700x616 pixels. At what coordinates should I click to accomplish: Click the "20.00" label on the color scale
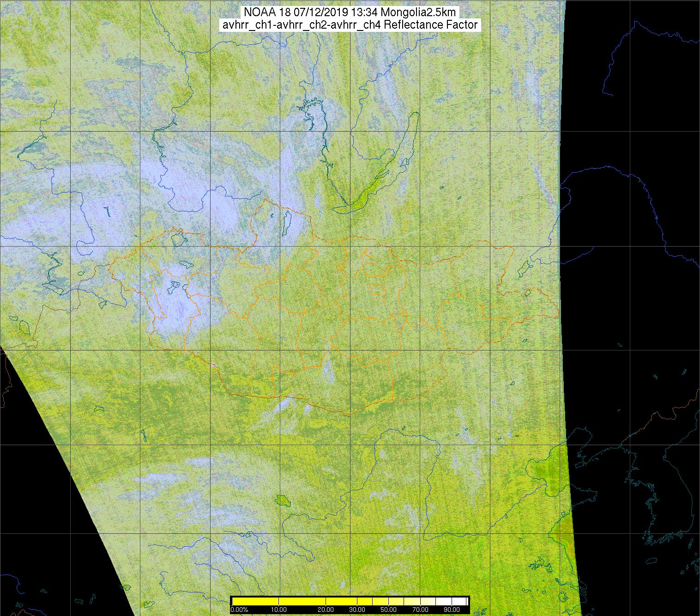point(326,610)
